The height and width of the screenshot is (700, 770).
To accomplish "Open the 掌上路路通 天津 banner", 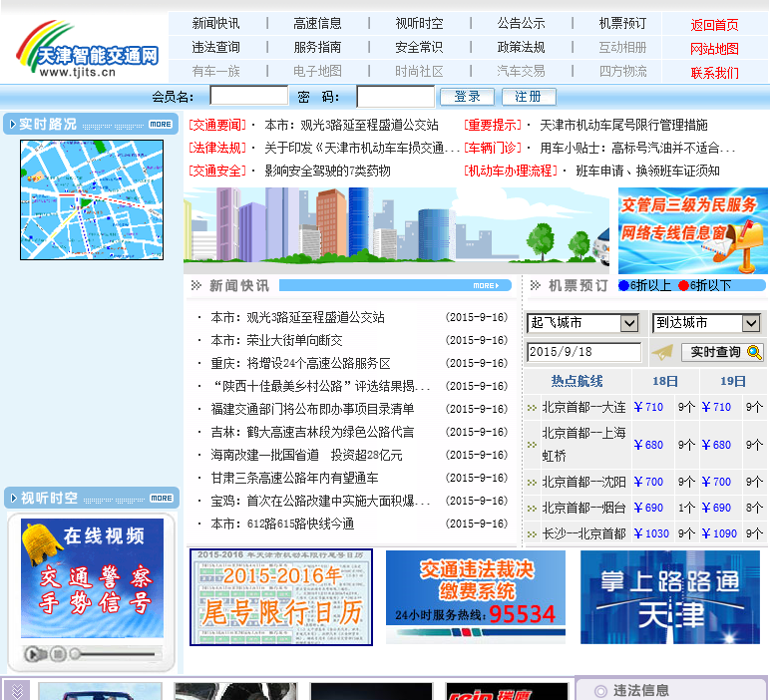I will click(x=670, y=597).
